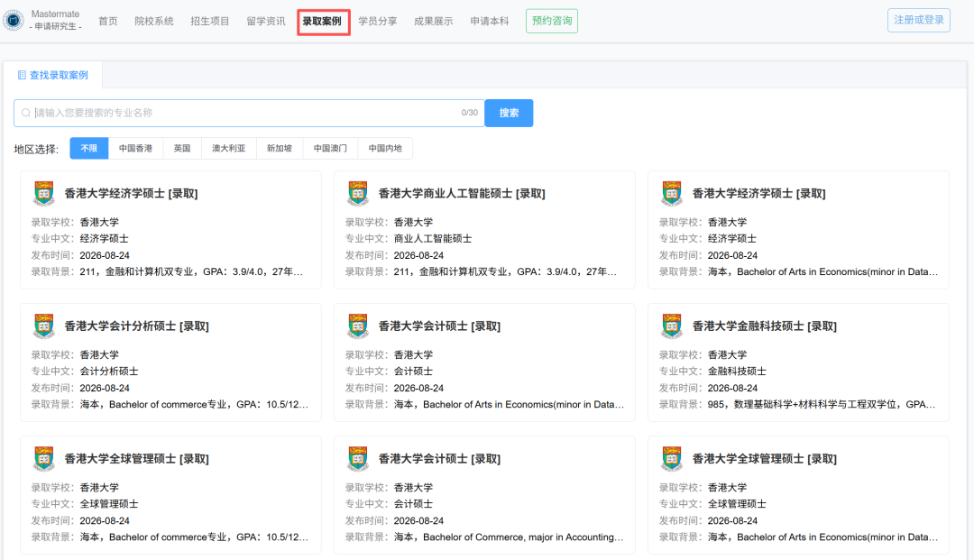Click HKU crest on 香港大学商业人工智能硕士 card
Image resolution: width=974 pixels, height=560 pixels.
pos(358,194)
